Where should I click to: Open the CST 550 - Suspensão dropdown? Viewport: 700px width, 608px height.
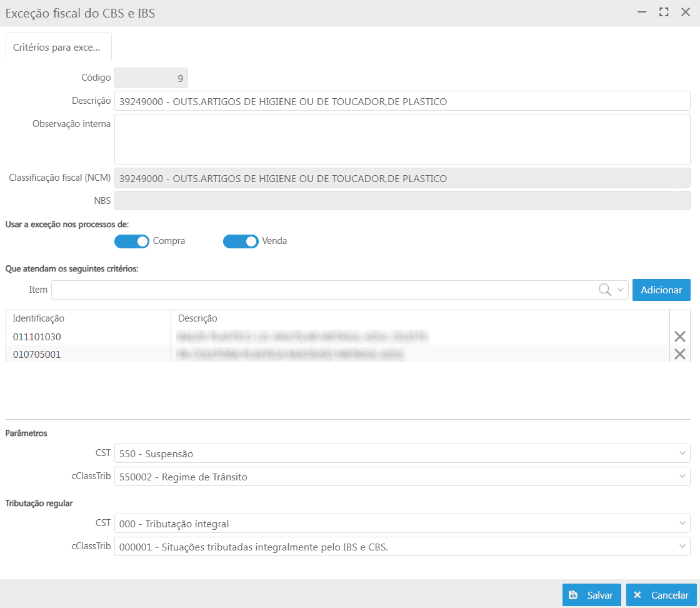pos(681,453)
